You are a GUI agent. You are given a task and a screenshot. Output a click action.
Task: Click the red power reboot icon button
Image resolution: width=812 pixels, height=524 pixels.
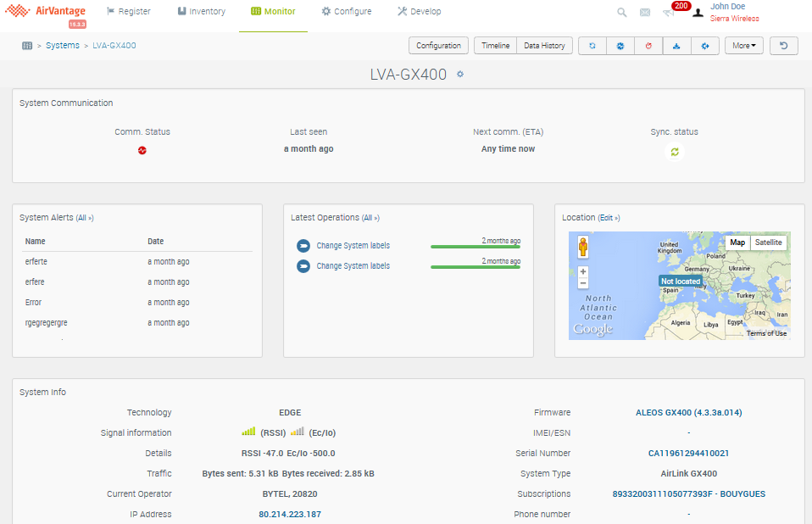(648, 46)
